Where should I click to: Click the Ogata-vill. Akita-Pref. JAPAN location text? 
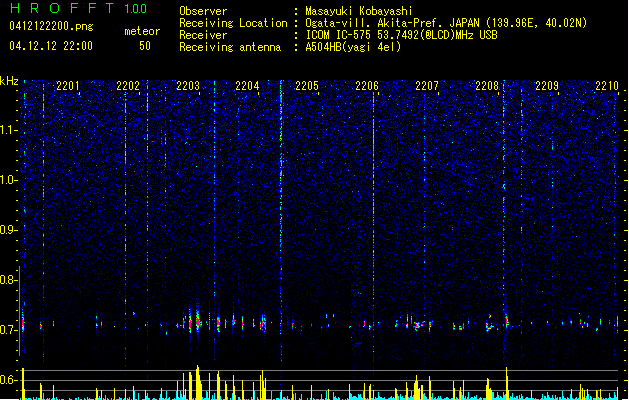pos(446,23)
